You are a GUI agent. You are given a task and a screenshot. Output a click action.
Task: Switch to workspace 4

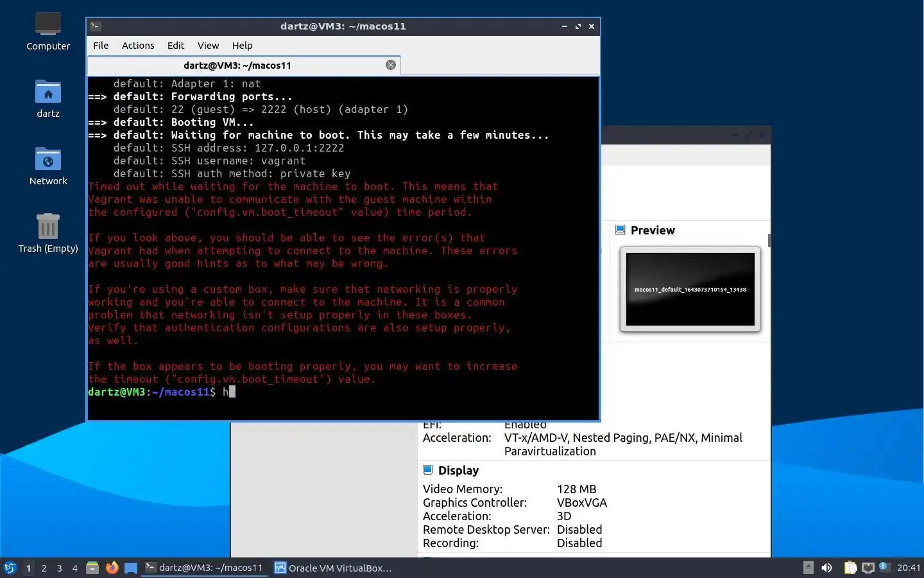(x=74, y=568)
